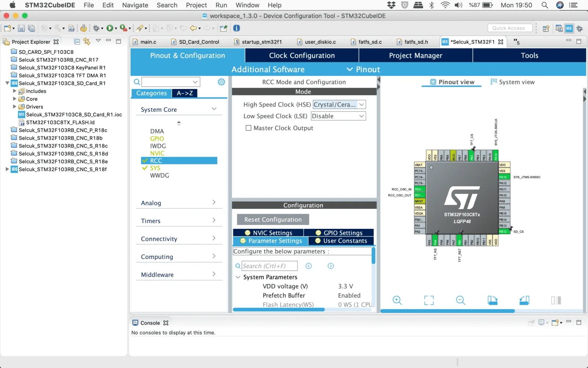This screenshot has width=588, height=368.
Task: Switch to the Device Configuration MX perspective
Action: coord(569,28)
